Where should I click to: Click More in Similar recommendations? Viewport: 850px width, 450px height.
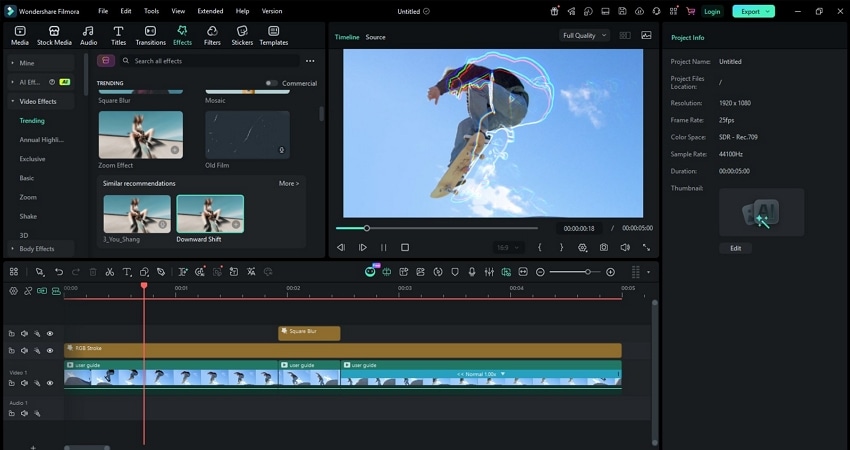tap(289, 184)
